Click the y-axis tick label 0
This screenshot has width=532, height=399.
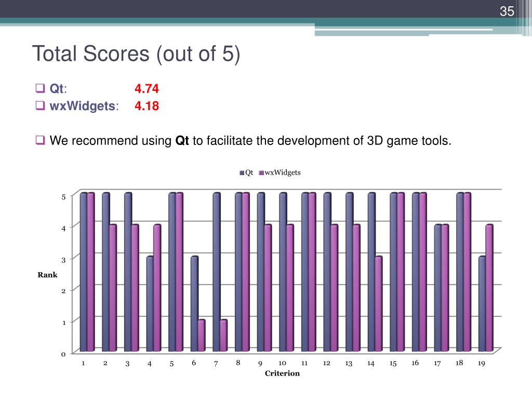pyautogui.click(x=63, y=354)
